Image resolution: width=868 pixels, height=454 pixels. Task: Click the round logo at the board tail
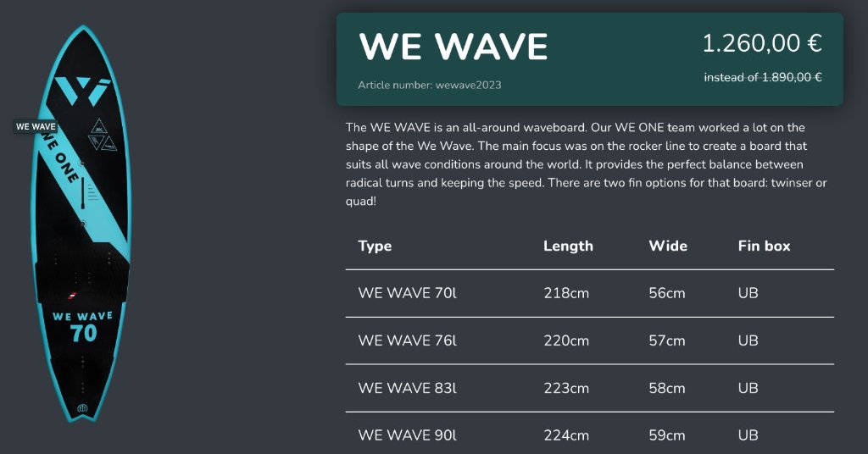click(83, 408)
